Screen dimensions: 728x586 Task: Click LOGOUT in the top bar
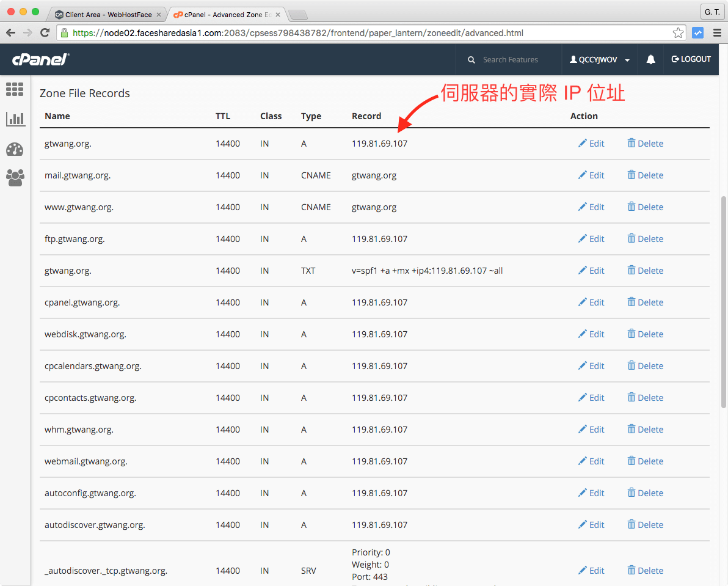click(x=691, y=59)
